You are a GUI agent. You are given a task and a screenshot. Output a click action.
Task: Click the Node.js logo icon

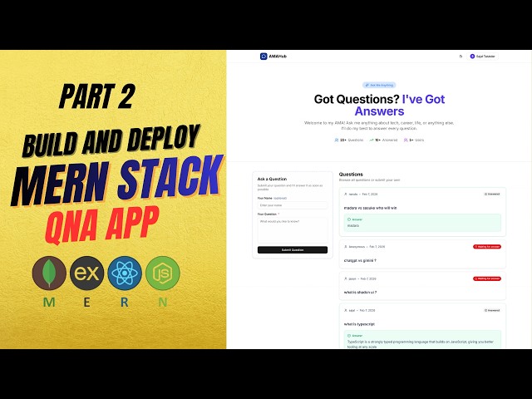tap(163, 273)
